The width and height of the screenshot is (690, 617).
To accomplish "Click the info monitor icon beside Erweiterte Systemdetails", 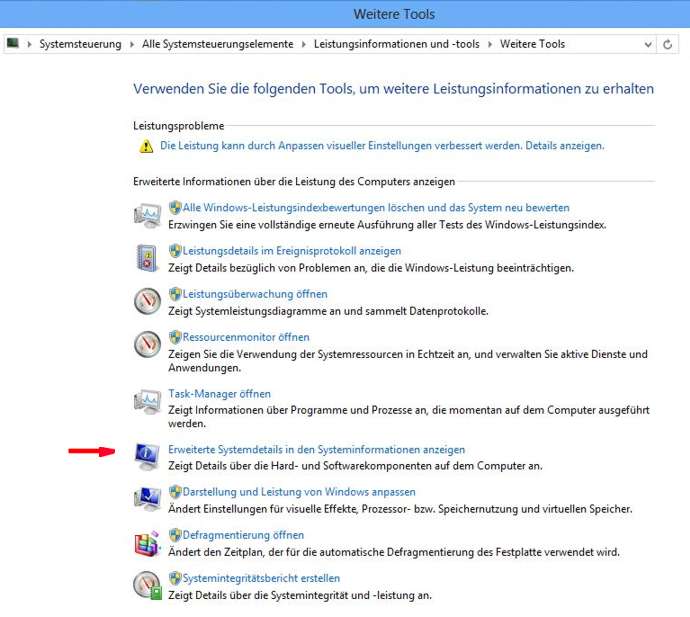I will point(147,456).
